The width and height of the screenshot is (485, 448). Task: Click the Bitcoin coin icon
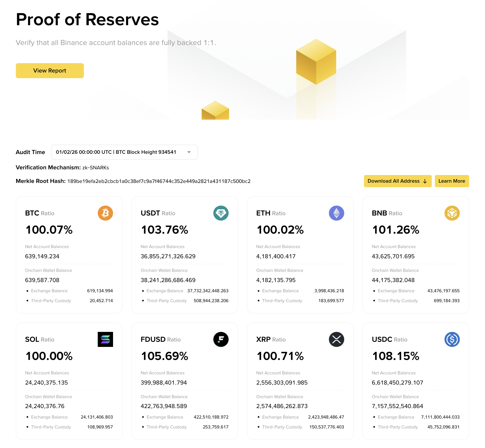(x=105, y=213)
